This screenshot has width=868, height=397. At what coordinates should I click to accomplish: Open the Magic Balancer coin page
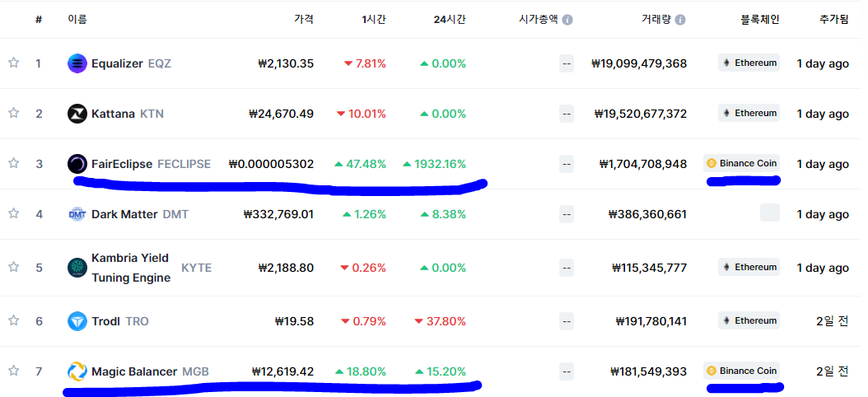(134, 371)
